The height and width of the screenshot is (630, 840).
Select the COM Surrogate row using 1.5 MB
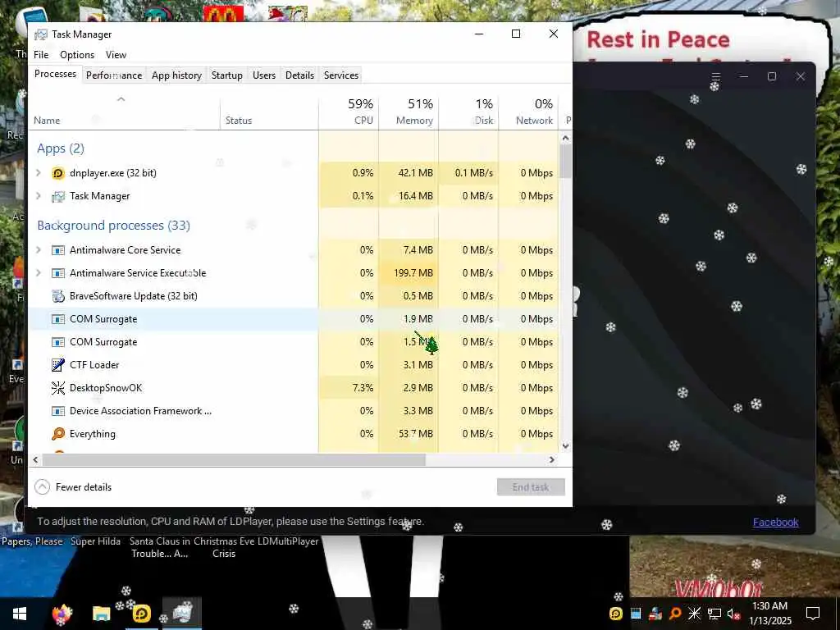pos(294,342)
